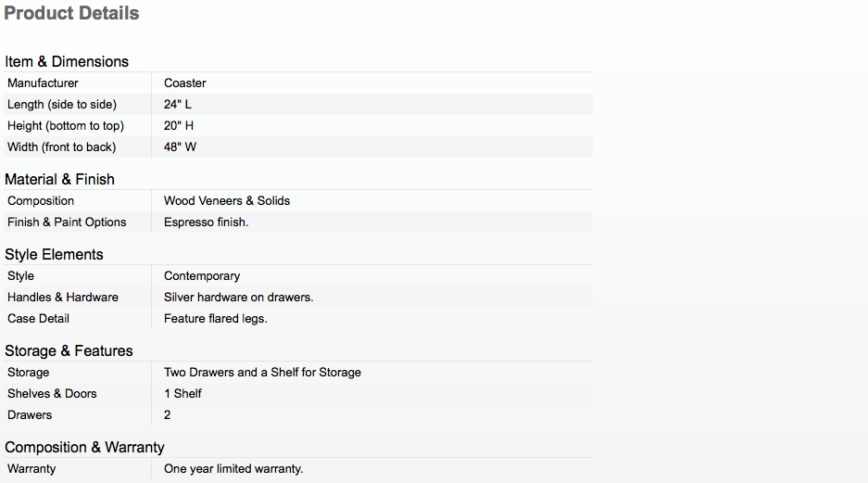Click the Handles & Hardware label

pyautogui.click(x=63, y=298)
